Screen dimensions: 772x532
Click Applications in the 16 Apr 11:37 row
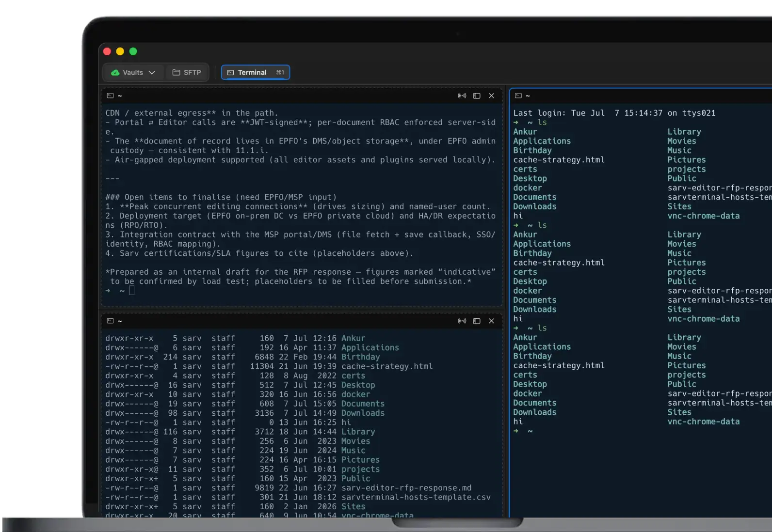370,348
